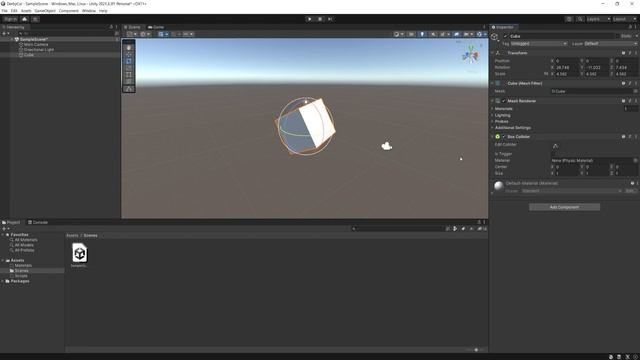640x360 pixels.
Task: Select the Hand (View) tool in scene toolbar
Action: pyautogui.click(x=129, y=47)
